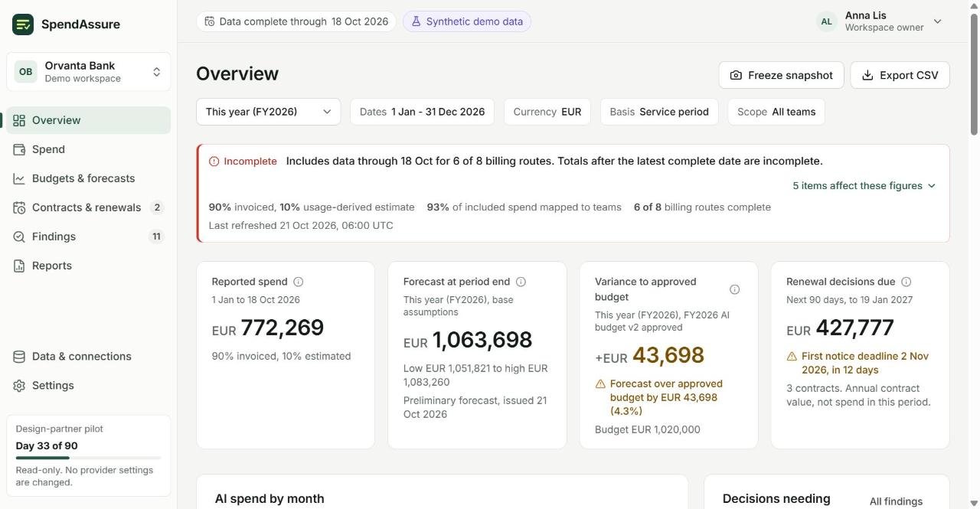Click the forecast value EUR 1,063,698
Viewport: 980px width, 509px height.
tap(468, 340)
